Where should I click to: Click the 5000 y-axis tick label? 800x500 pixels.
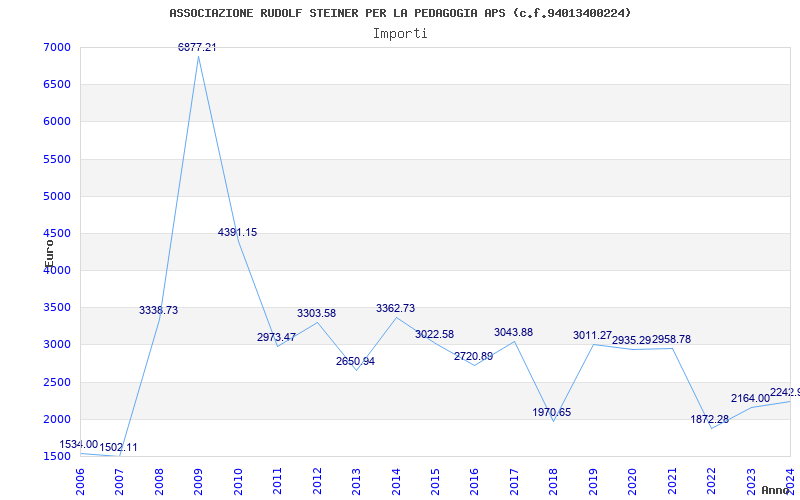coord(57,196)
